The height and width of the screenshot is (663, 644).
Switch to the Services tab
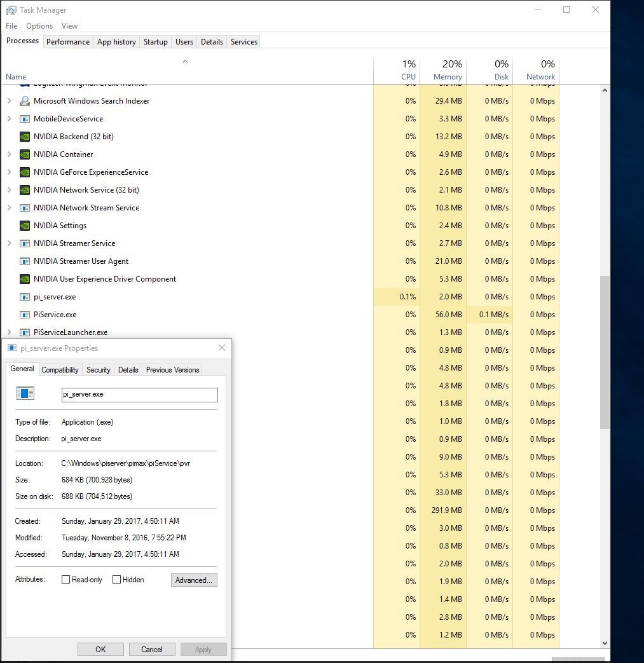(x=244, y=42)
